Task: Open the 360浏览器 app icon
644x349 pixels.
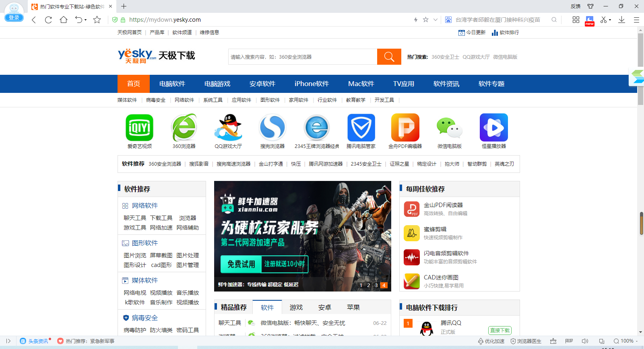Action: [184, 127]
